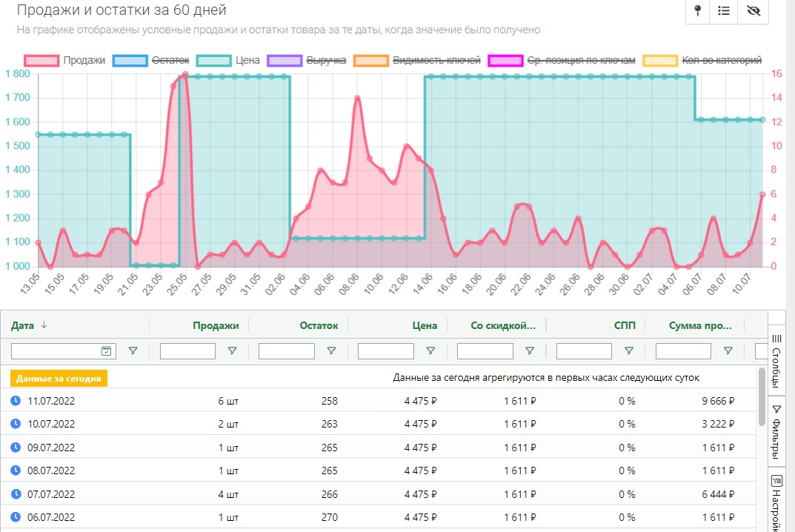Viewport: 795px width, 532px height.
Task: Click the filter funnel for СПП column
Action: point(628,351)
